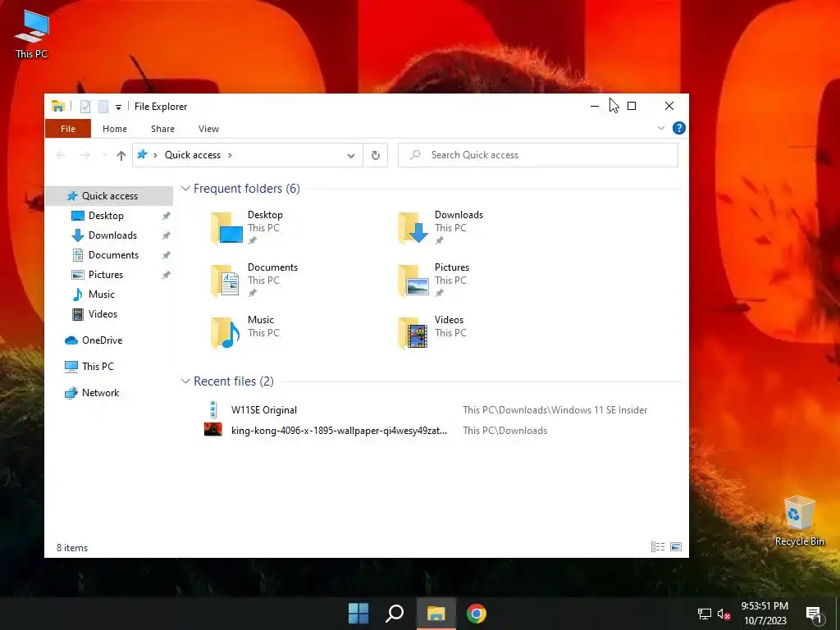Click pin icon beside Downloads in navigation pane
This screenshot has width=840, height=630.
click(166, 235)
